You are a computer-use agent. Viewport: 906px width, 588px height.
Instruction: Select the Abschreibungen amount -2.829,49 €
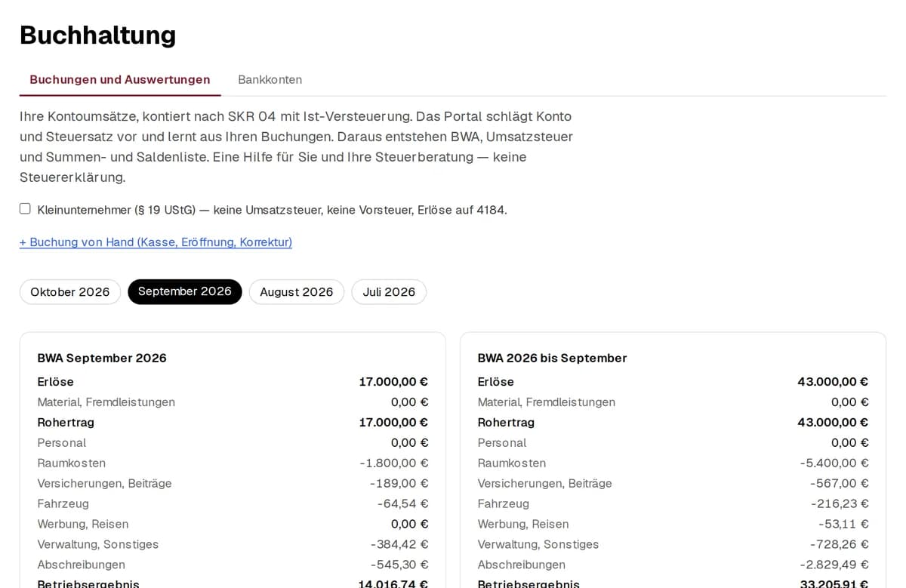coord(834,565)
